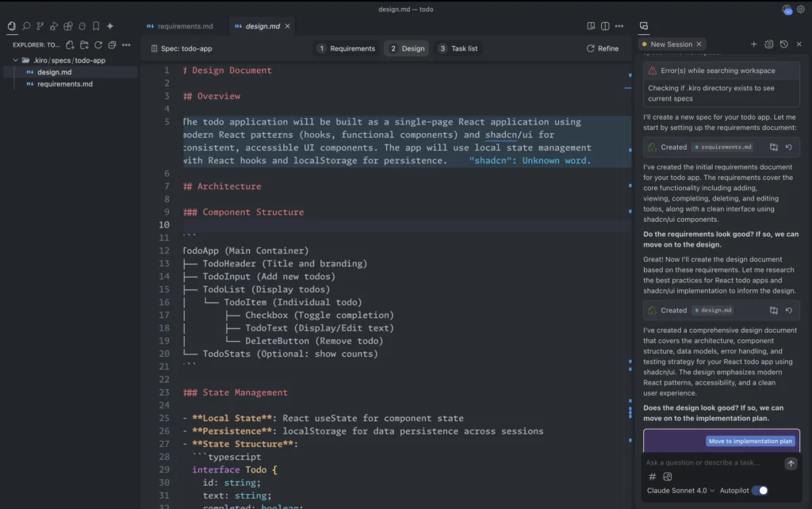This screenshot has height=509, width=812.
Task: Open the Kiro chat panel icon
Action: 644,26
